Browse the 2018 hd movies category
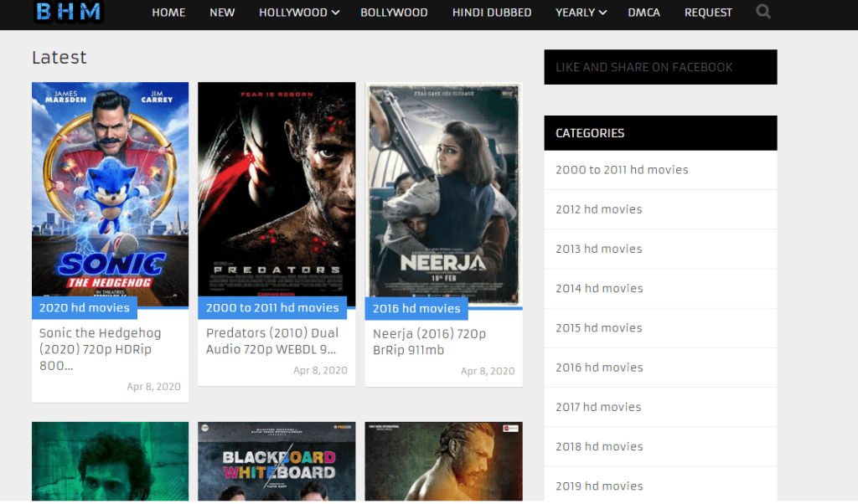 598,446
